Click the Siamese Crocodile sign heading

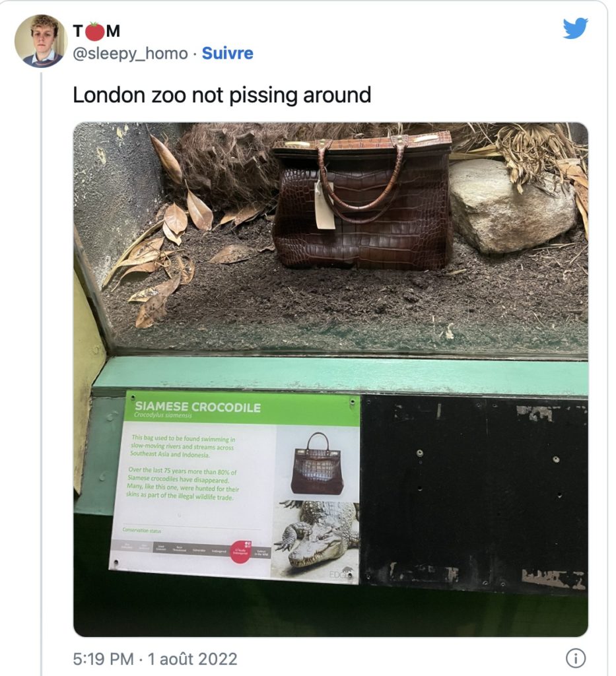[x=197, y=407]
